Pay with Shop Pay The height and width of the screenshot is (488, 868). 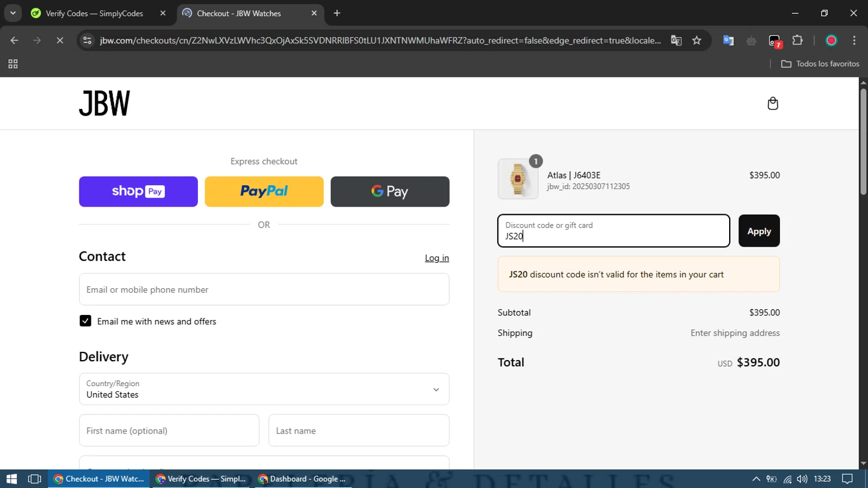coord(138,192)
